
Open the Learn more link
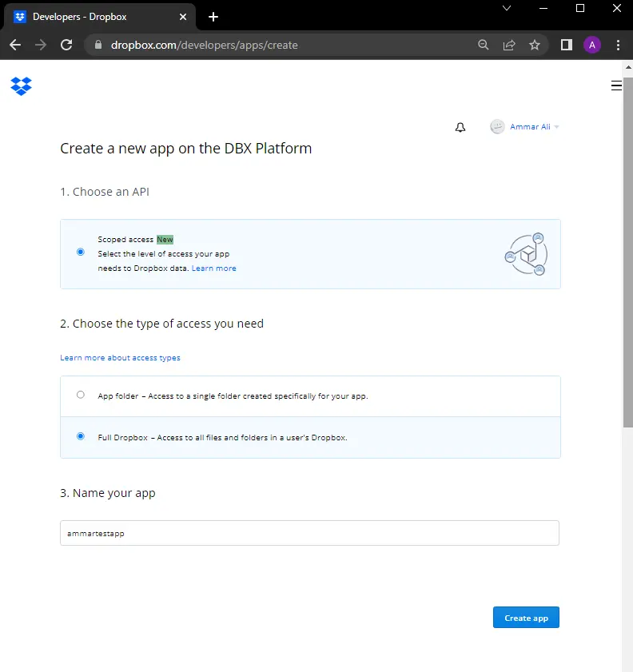[x=214, y=268]
